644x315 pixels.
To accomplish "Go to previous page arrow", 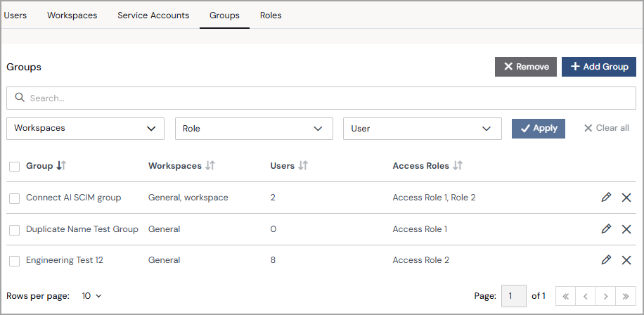I will click(x=586, y=296).
